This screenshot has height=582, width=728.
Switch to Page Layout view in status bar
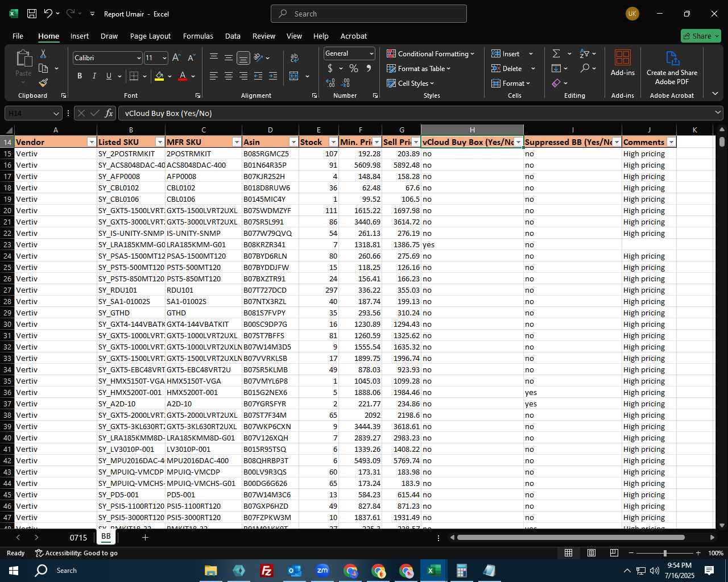pyautogui.click(x=591, y=553)
